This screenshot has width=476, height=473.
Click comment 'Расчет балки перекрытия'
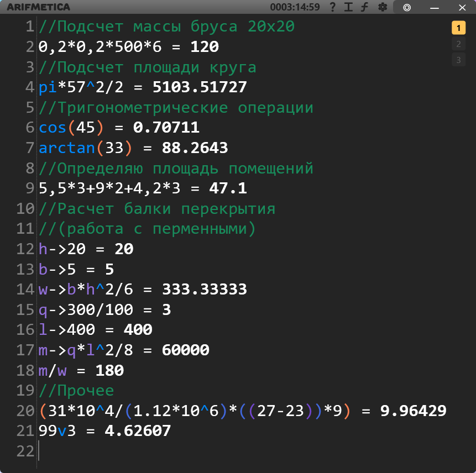click(x=157, y=209)
